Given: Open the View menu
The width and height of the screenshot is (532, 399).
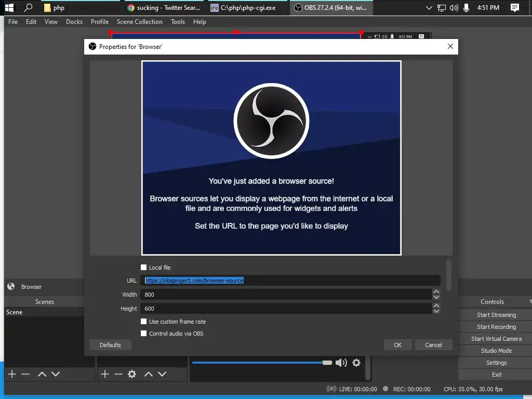Looking at the screenshot, I should pyautogui.click(x=51, y=22).
